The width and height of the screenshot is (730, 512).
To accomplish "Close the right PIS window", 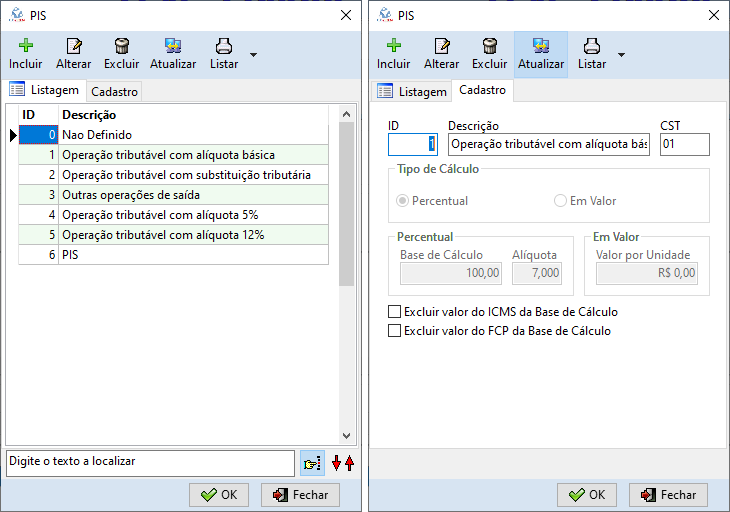I will 714,15.
